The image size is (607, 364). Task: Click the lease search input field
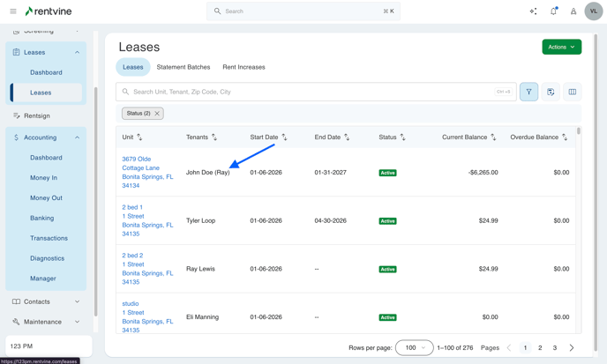point(309,92)
